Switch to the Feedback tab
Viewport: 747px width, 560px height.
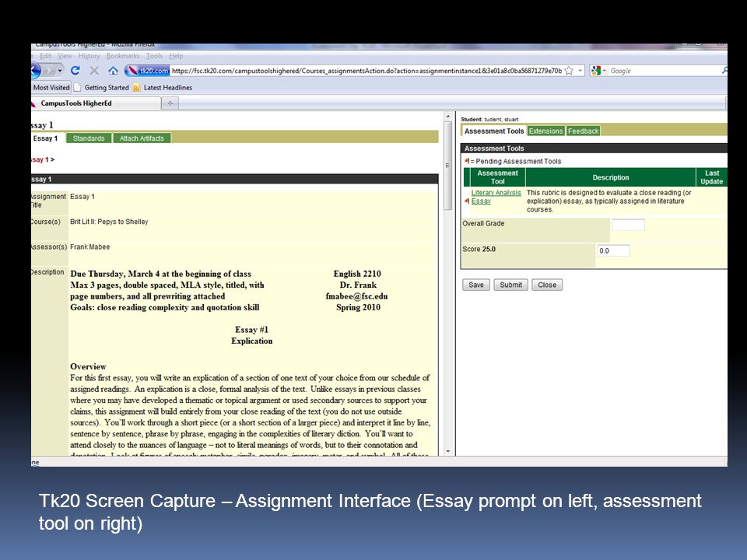pyautogui.click(x=583, y=131)
